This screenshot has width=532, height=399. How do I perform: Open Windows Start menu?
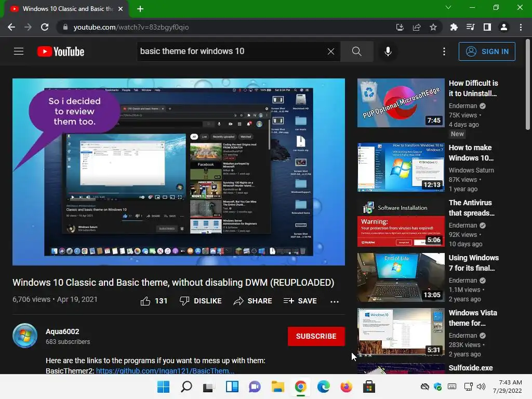click(164, 387)
